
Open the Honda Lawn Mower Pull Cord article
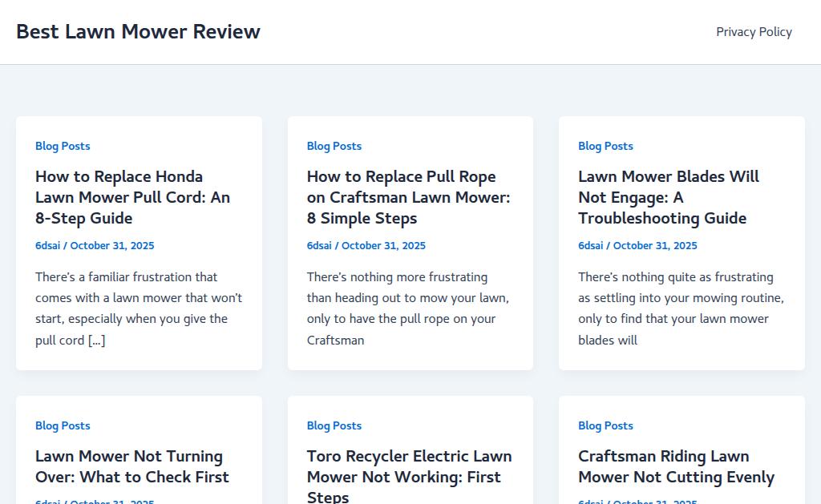[x=132, y=197]
